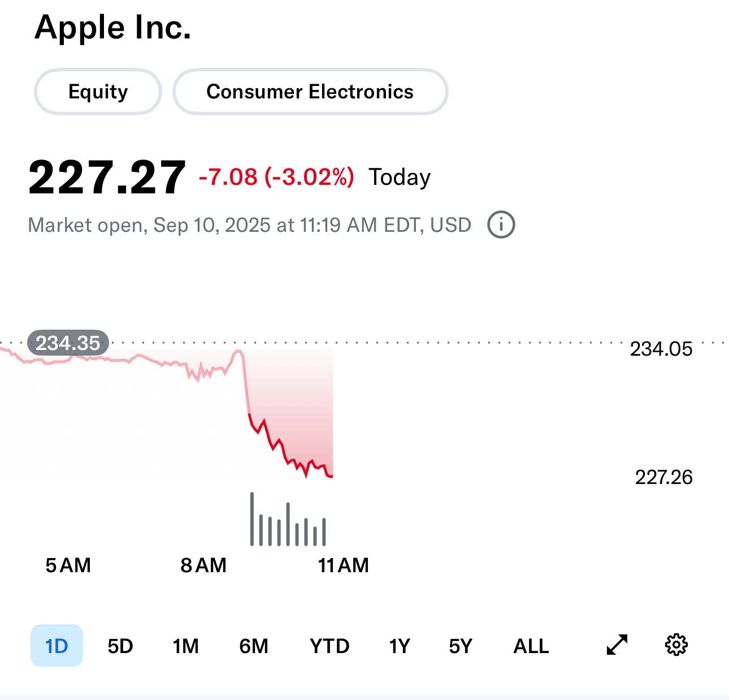The width and height of the screenshot is (729, 700).
Task: Show the 6M price history
Action: pyautogui.click(x=254, y=645)
